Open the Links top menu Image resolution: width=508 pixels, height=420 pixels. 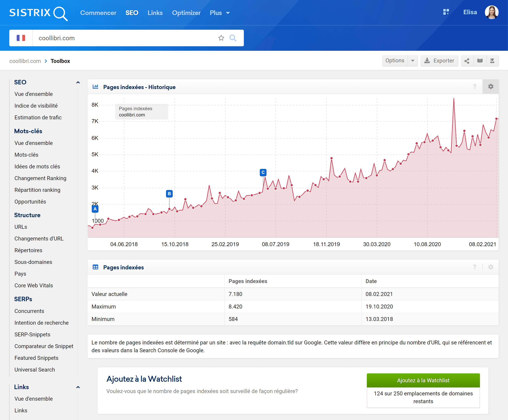point(155,13)
